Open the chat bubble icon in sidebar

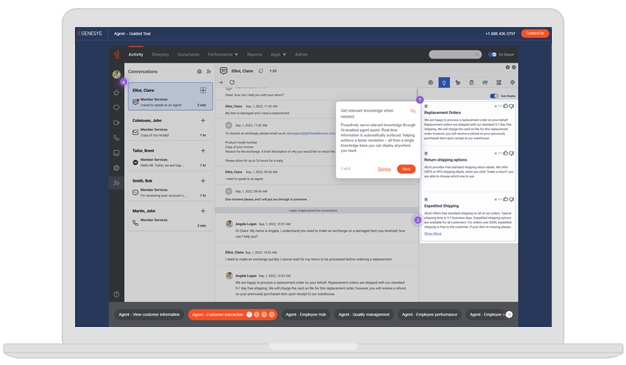(116, 107)
